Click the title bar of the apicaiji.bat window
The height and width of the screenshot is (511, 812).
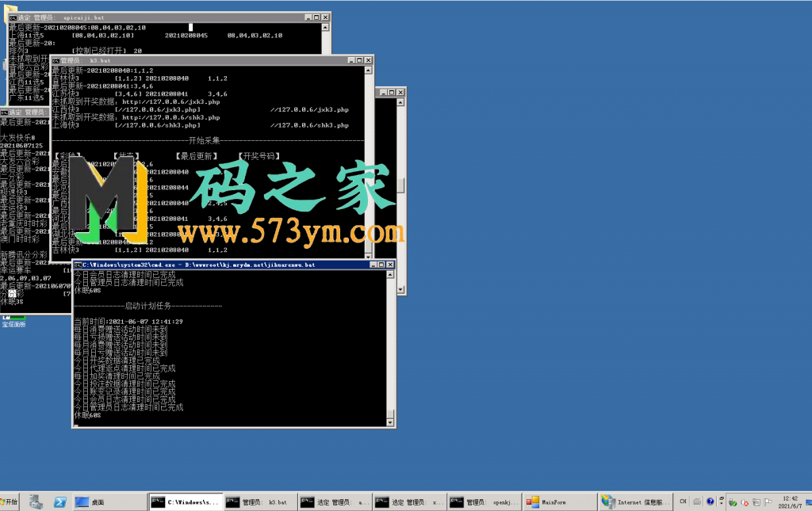pos(170,17)
